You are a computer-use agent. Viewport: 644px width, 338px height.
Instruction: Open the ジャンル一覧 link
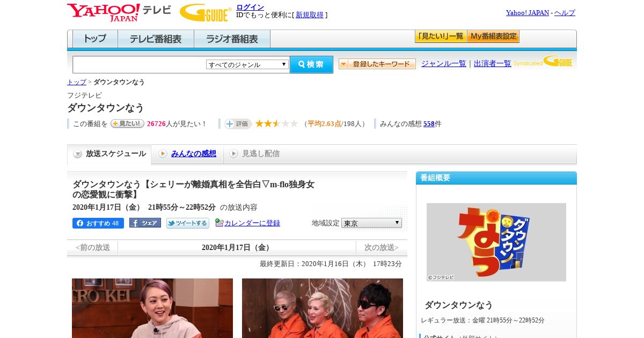coord(444,63)
